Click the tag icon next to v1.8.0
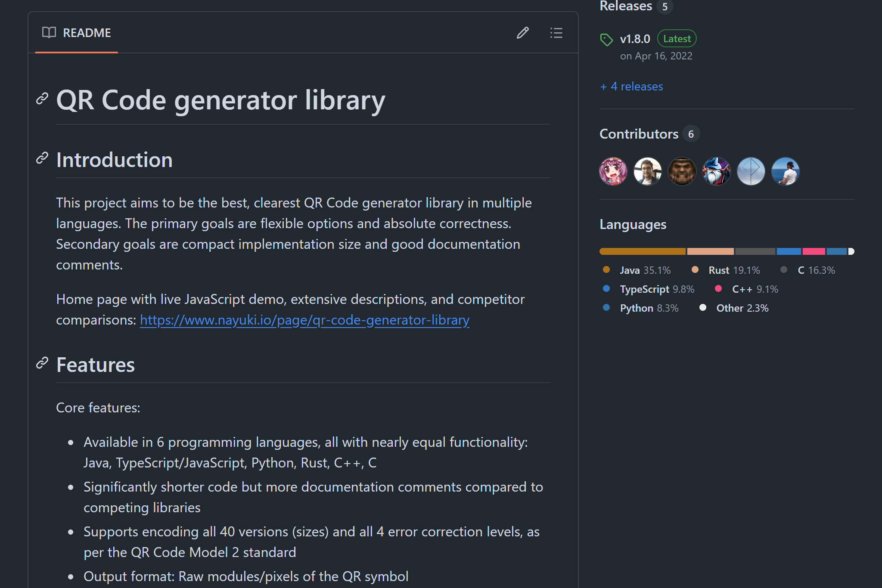 coord(607,39)
